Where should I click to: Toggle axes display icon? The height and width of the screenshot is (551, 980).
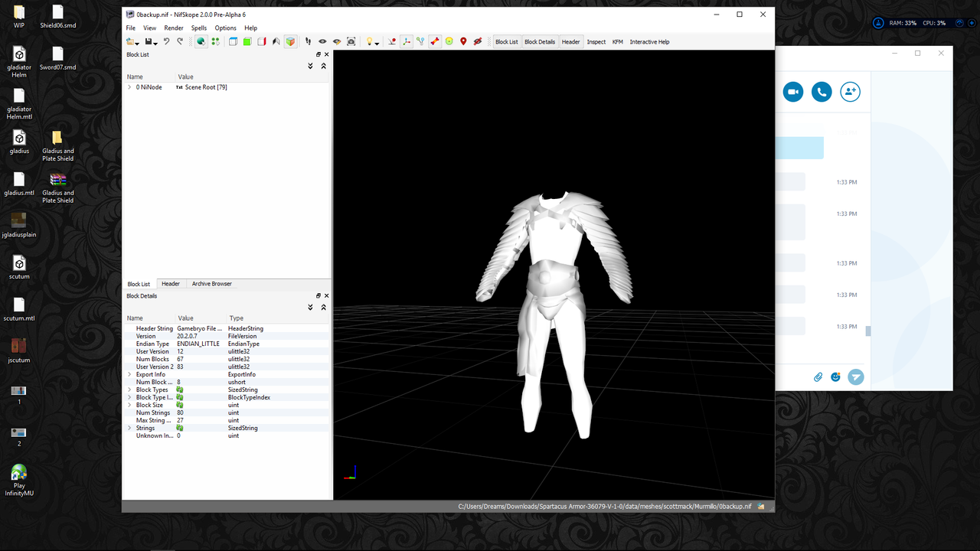(x=407, y=41)
